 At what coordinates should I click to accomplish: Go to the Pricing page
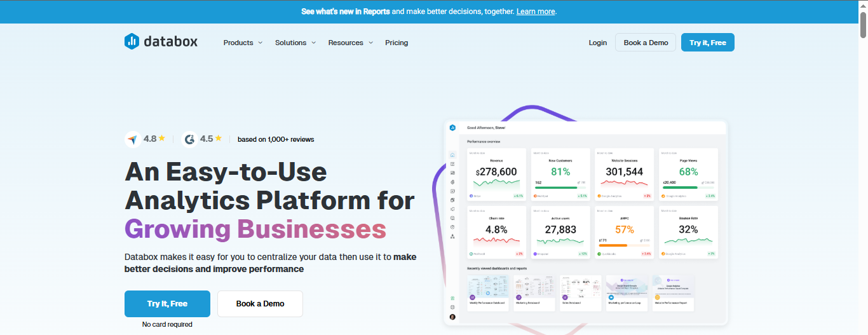397,43
